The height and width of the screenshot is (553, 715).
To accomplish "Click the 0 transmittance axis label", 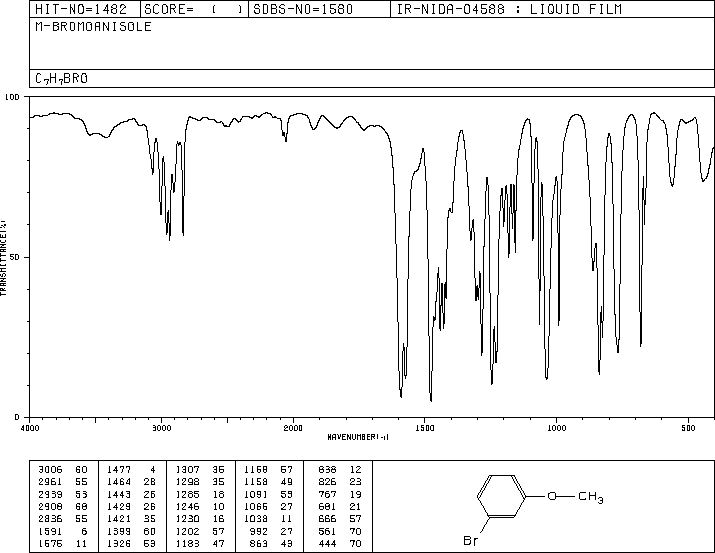I will click(x=17, y=417).
